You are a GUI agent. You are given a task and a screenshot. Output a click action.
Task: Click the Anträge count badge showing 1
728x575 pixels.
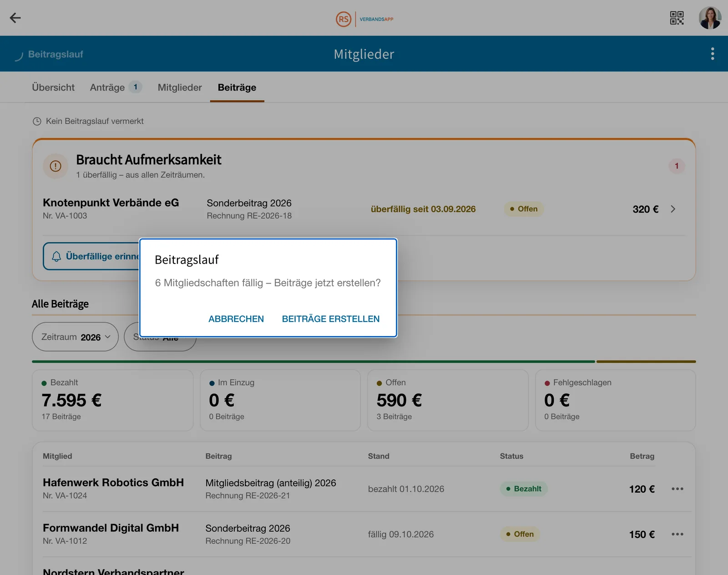[135, 87]
